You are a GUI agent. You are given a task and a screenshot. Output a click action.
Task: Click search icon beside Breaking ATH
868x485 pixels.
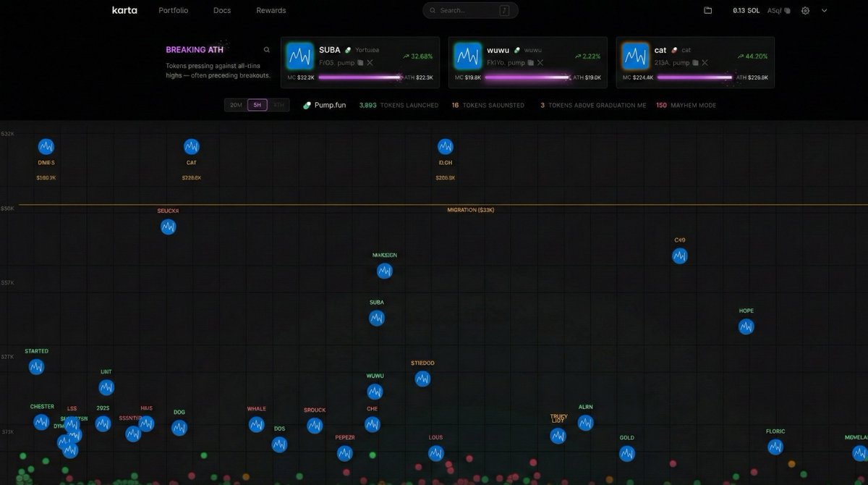point(266,50)
